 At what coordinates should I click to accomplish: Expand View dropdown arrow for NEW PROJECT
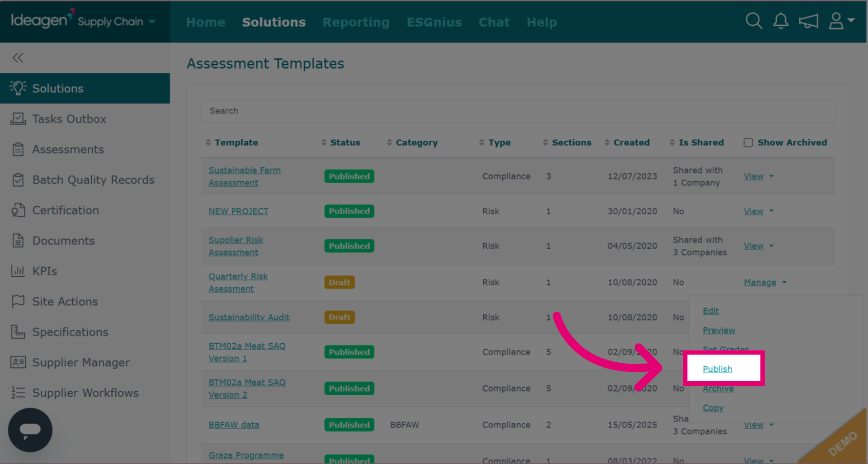point(771,211)
